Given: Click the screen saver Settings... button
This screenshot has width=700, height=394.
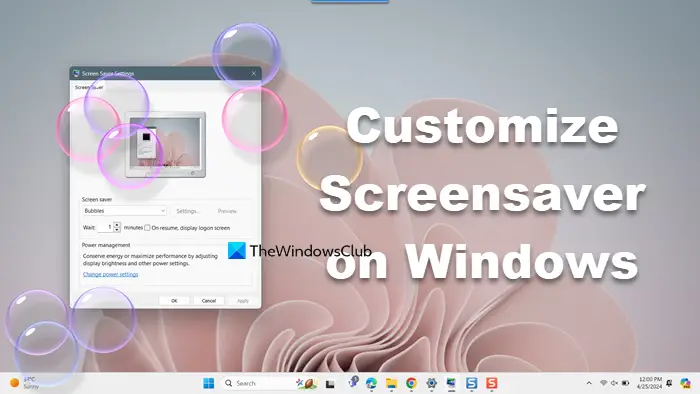Looking at the screenshot, I should [188, 211].
